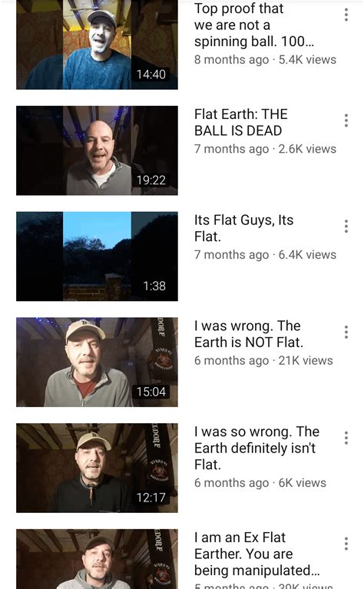The width and height of the screenshot is (364, 589).
Task: Open 'Flat Earth: THE BALL IS DEAD' title
Action: (x=241, y=122)
